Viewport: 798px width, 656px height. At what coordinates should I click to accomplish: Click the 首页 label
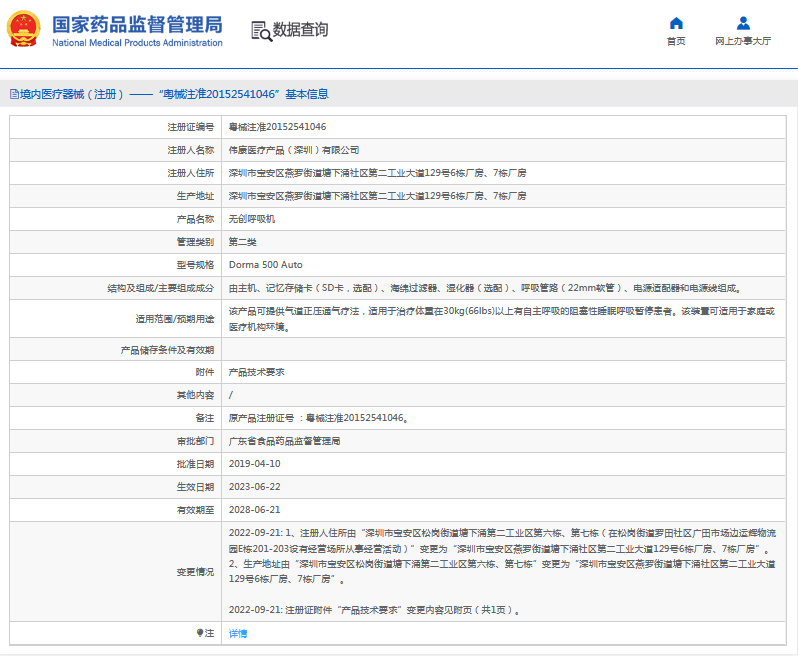coord(676,41)
